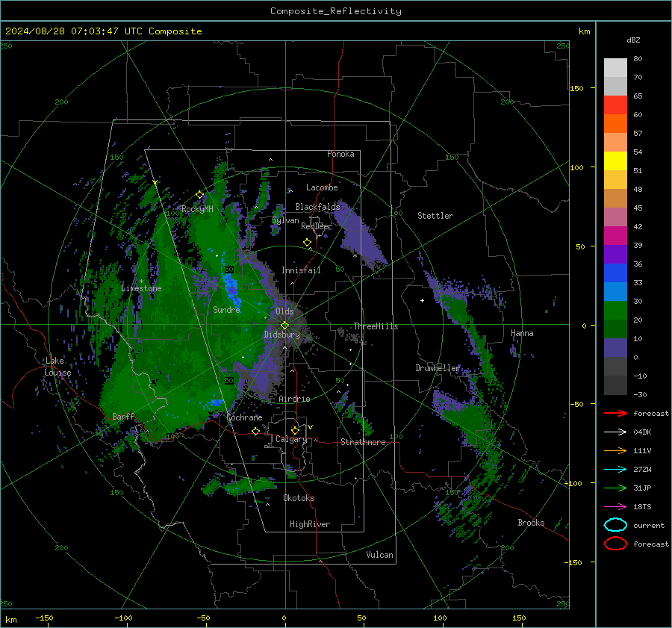Select the dark green 20 dBZ swatch
Screen dimensions: 672x628
coord(615,329)
